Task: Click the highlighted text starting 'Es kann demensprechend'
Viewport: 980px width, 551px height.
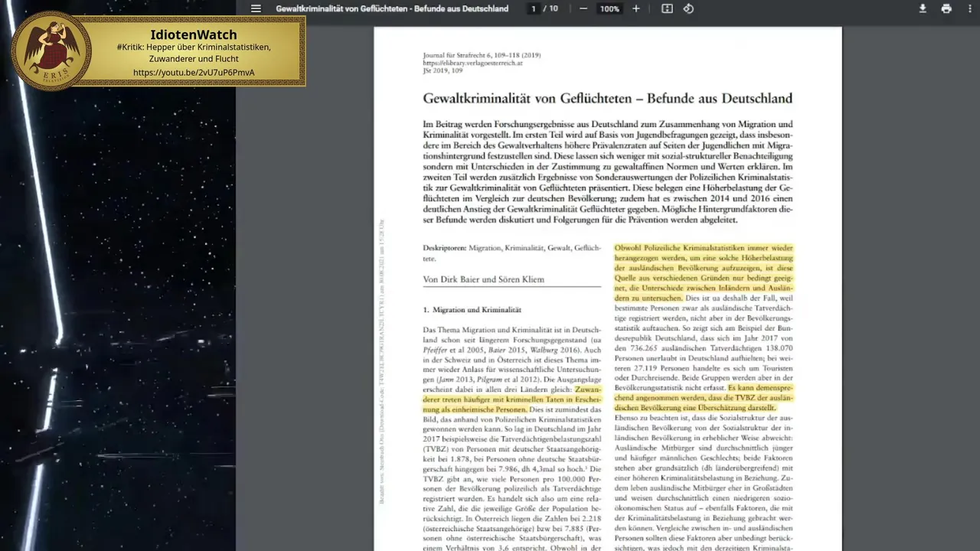Action: [704, 398]
